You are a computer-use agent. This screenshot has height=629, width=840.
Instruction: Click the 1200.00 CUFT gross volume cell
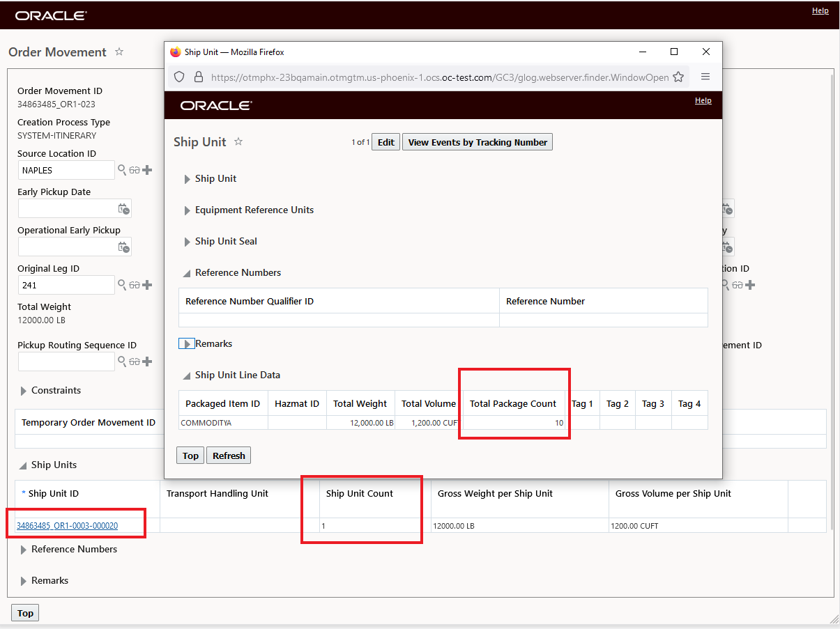[698, 526]
